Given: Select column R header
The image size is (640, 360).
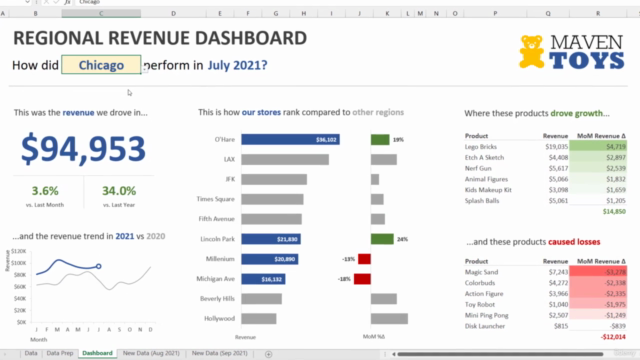Looking at the screenshot, I should tap(598, 13).
